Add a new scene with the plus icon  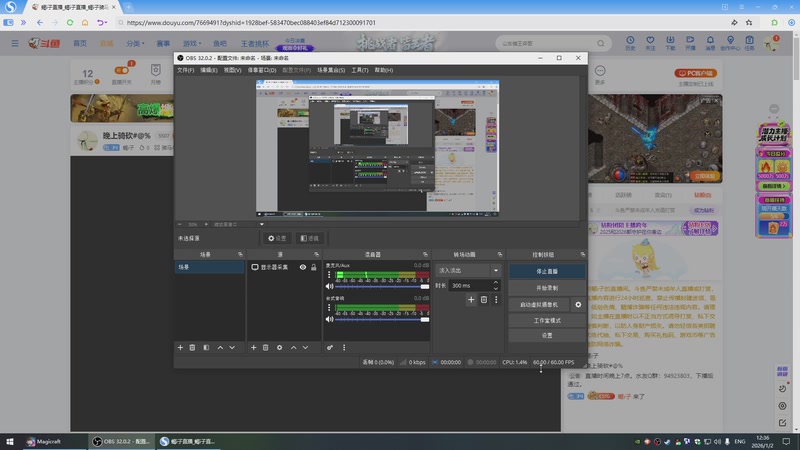(180, 347)
